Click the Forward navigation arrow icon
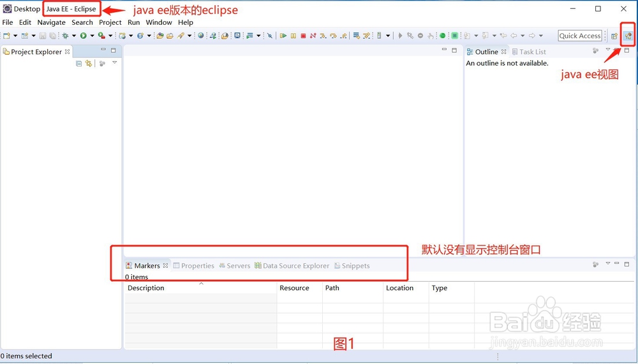638x364 pixels. 532,36
